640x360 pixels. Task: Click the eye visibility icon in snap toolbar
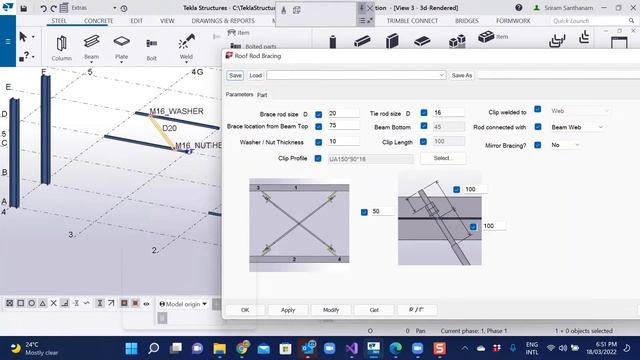[146, 304]
